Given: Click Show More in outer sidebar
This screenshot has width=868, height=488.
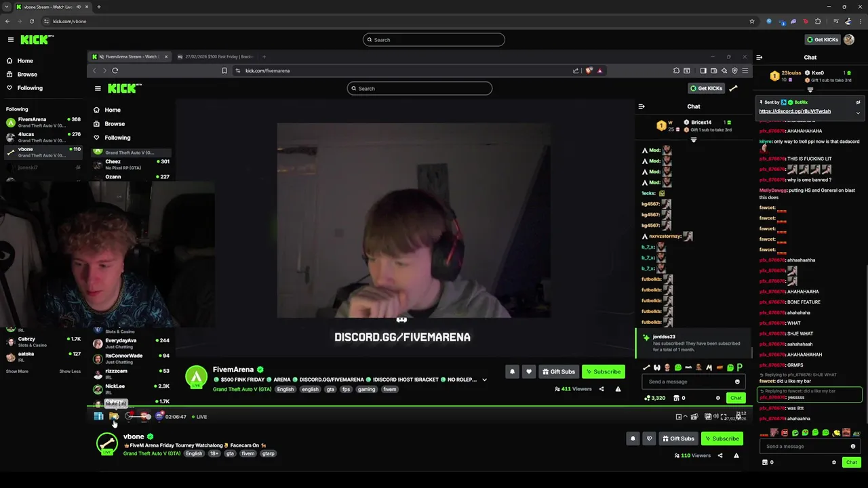Looking at the screenshot, I should click(17, 371).
